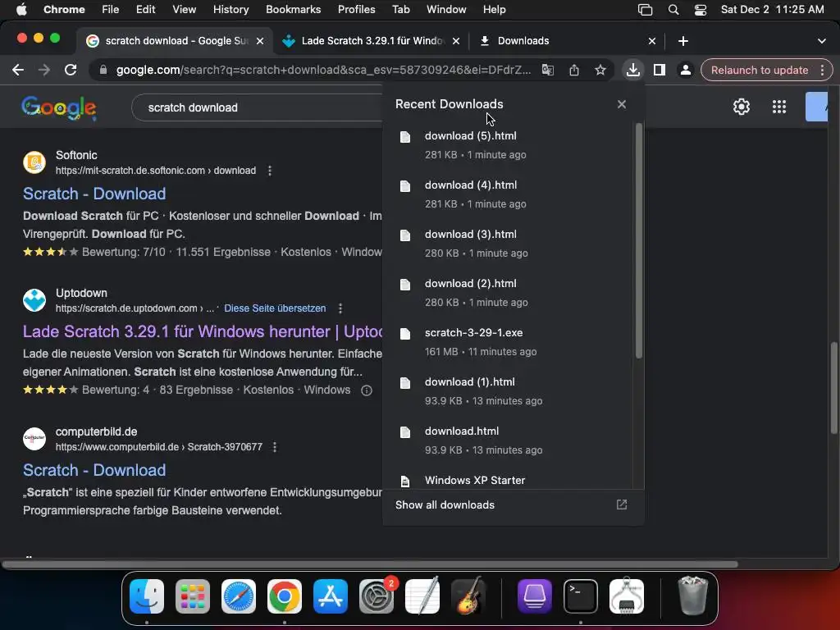
Task: Open the Google apps grid
Action: point(779,107)
